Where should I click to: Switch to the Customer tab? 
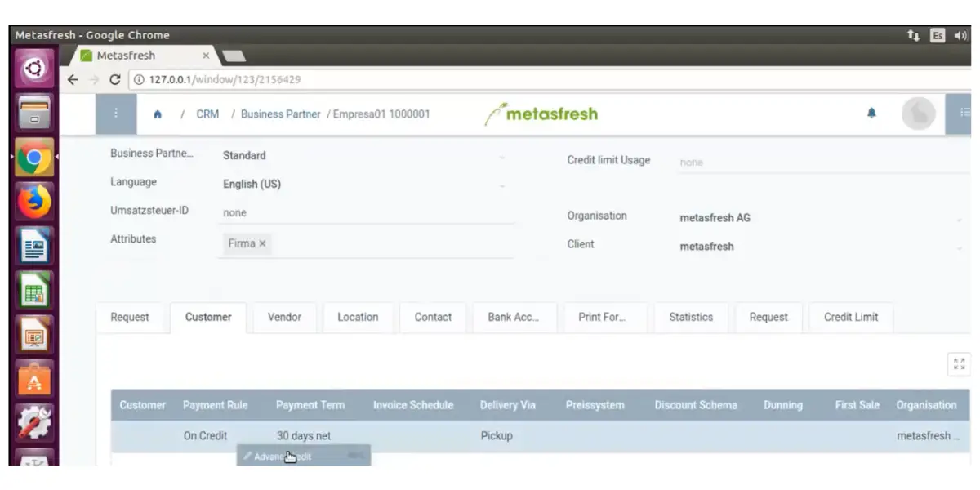point(208,317)
